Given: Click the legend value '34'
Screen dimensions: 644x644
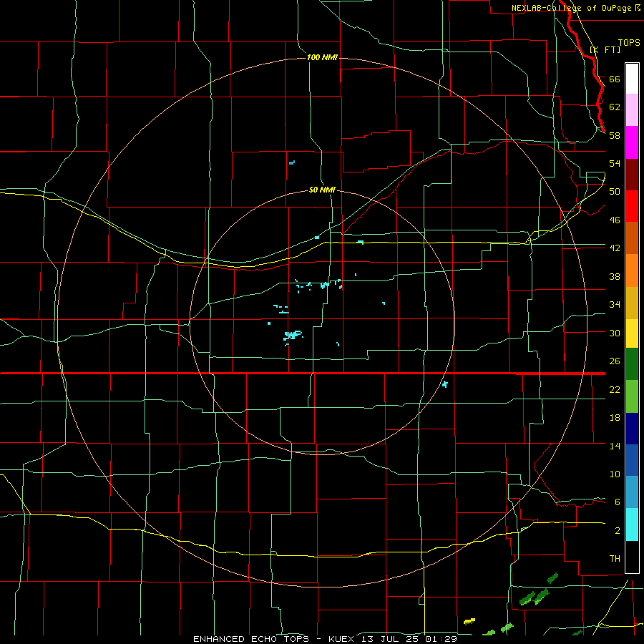Looking at the screenshot, I should pos(615,305).
